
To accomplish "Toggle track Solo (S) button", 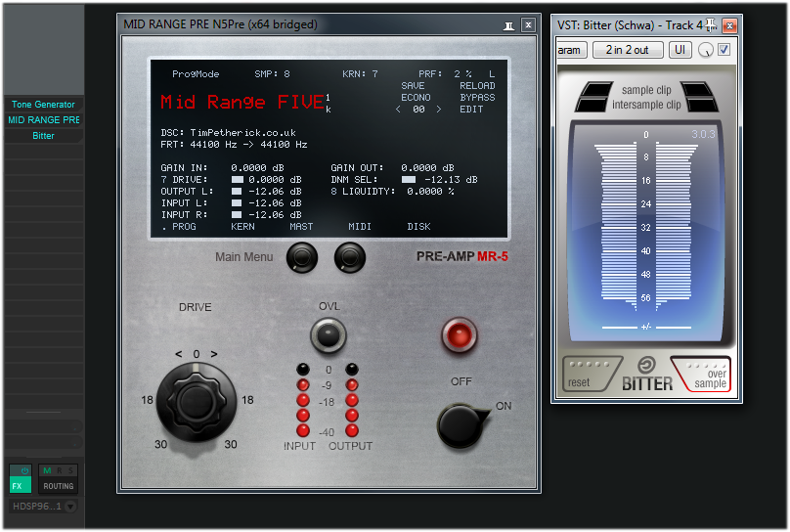I will [x=70, y=470].
